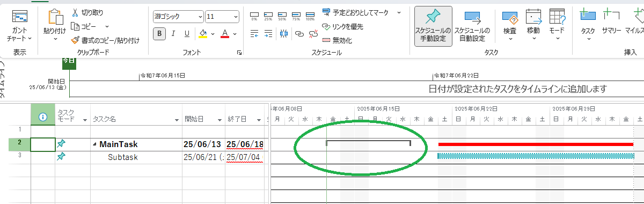The height and width of the screenshot is (204, 644).
Task: Click pin task mode icon in MainTask row
Action: point(61,143)
